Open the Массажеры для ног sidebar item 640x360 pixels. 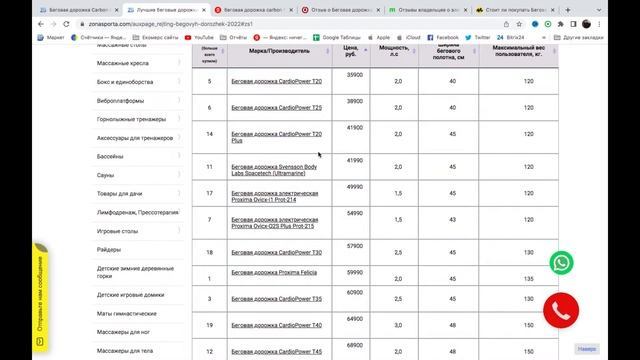(123, 332)
